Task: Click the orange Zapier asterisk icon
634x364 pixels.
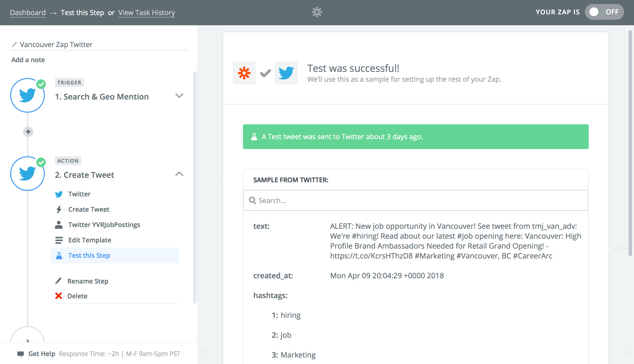Action: [x=244, y=73]
